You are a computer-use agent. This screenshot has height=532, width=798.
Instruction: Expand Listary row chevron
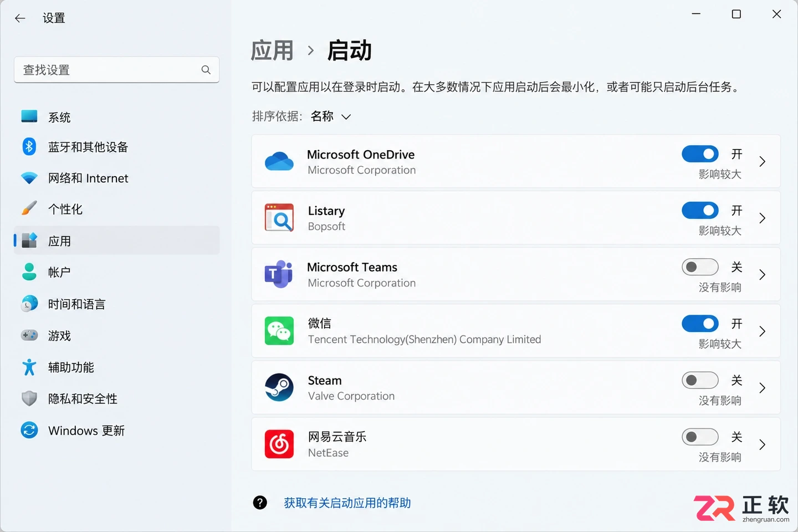pos(763,218)
